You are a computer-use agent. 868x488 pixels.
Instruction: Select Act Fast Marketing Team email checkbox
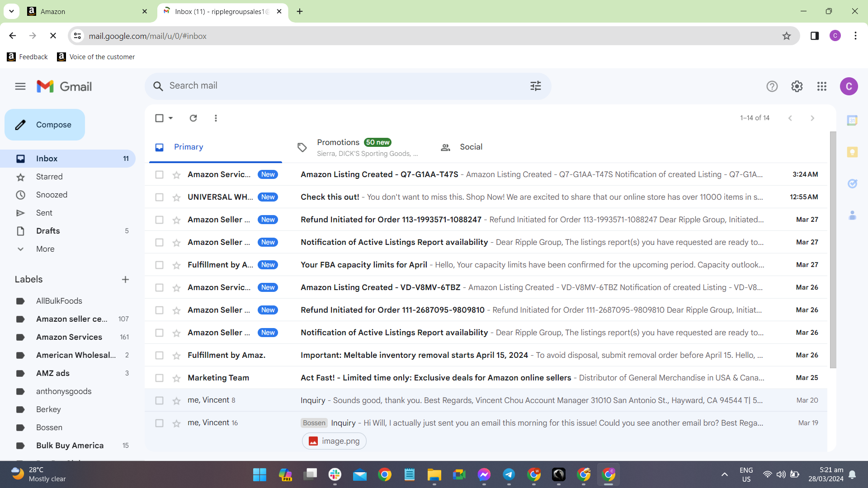click(x=159, y=378)
